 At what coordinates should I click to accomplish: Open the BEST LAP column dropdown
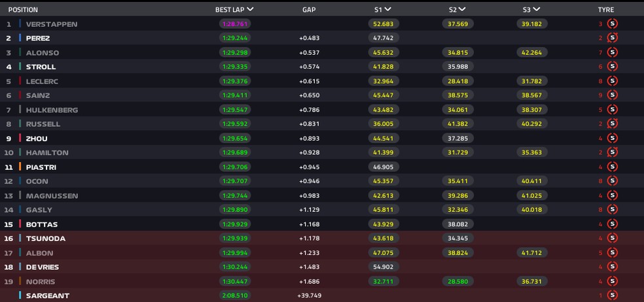(250, 10)
